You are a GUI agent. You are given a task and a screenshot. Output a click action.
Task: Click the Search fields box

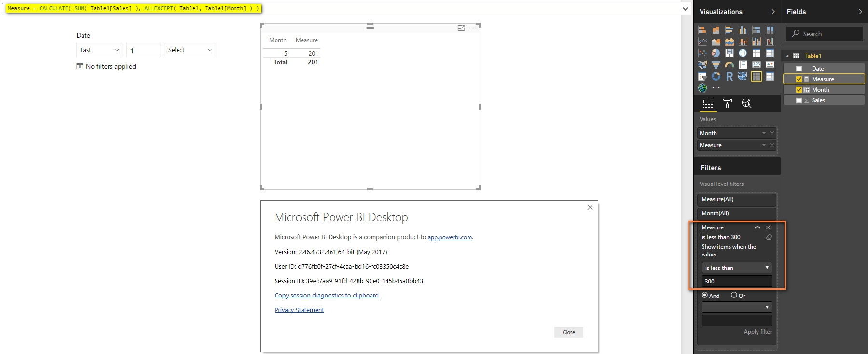pos(825,34)
